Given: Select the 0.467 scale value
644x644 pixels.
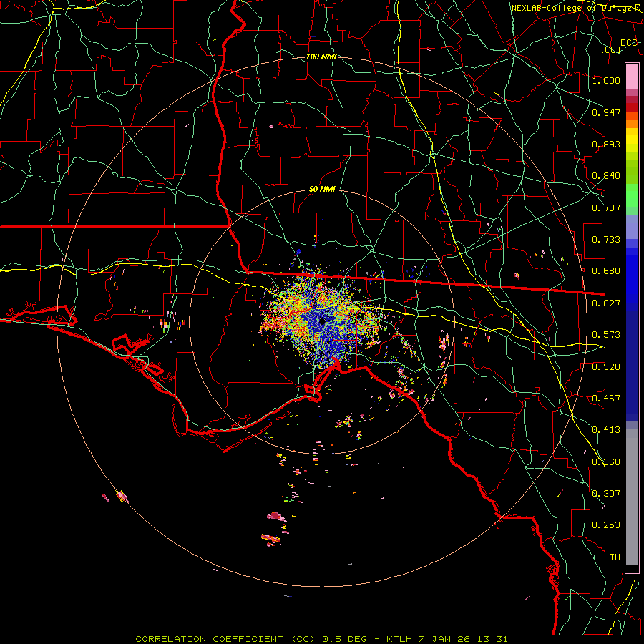Looking at the screenshot, I should tap(606, 399).
